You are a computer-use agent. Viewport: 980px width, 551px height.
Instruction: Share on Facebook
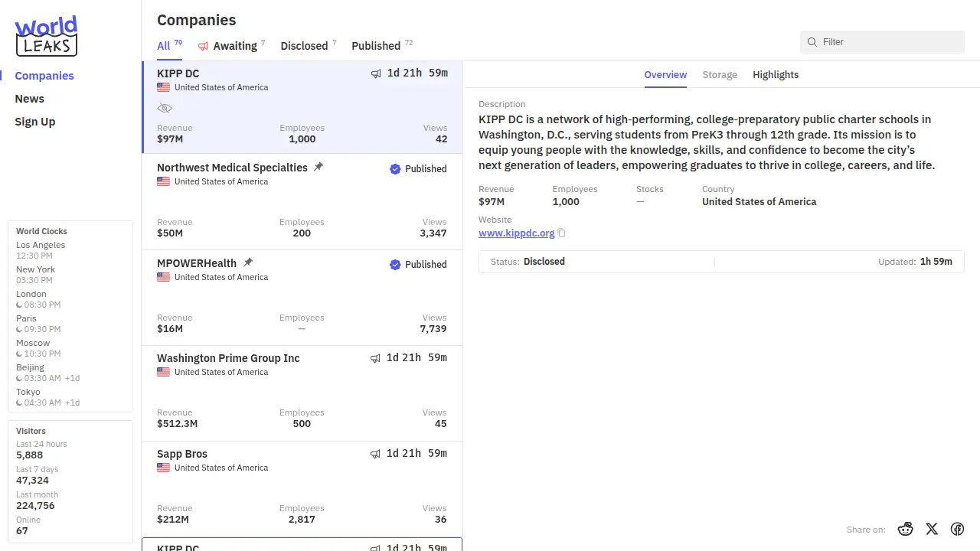(x=957, y=529)
